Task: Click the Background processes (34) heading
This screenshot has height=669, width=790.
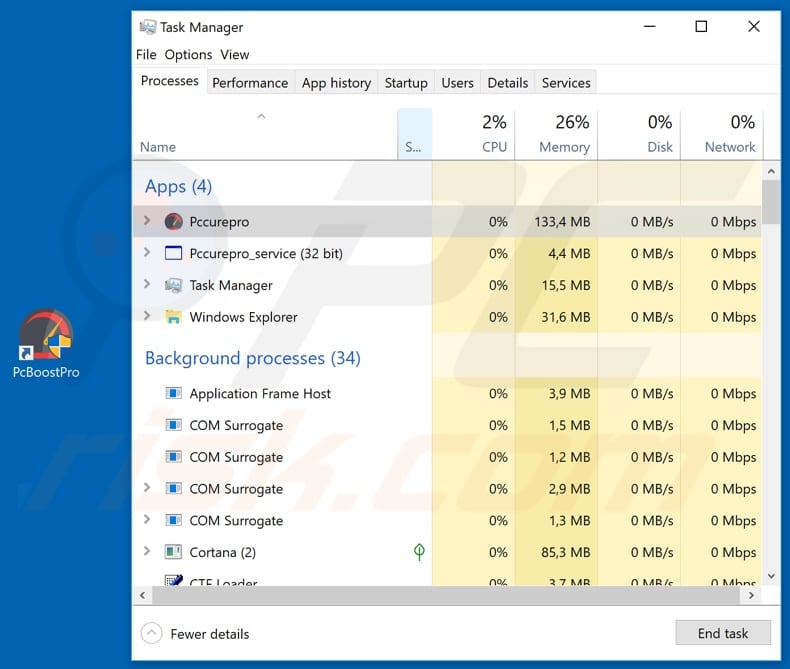Action: [252, 358]
